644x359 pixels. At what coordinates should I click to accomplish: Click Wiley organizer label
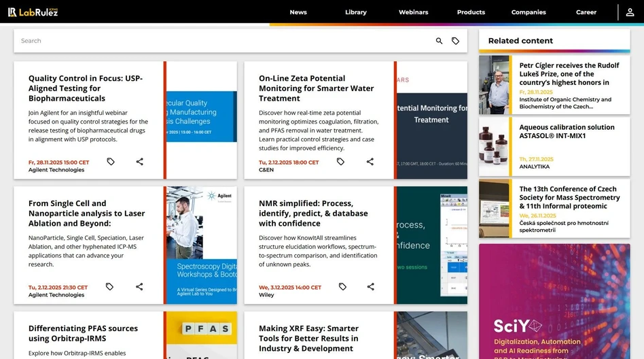(x=266, y=295)
